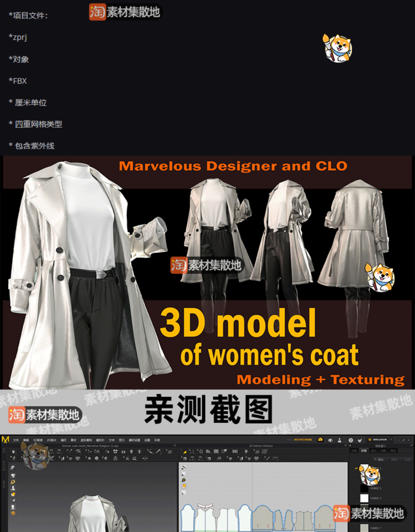
Task: Select the curved collar pattern piece in 2D window
Action: (205, 506)
